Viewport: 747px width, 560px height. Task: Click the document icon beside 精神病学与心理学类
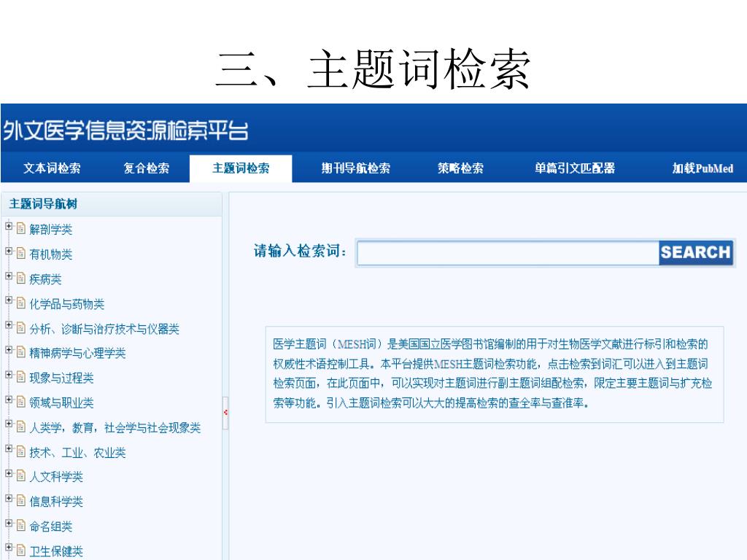click(x=21, y=352)
